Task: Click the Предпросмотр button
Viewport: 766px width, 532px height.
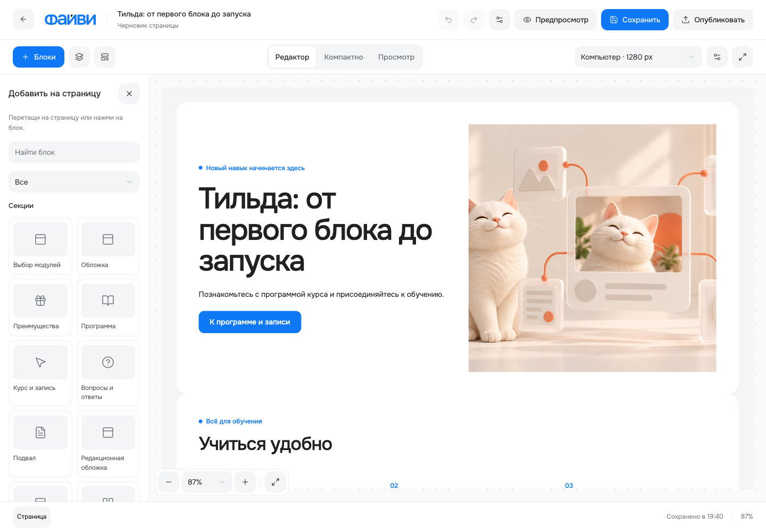Action: (x=555, y=20)
